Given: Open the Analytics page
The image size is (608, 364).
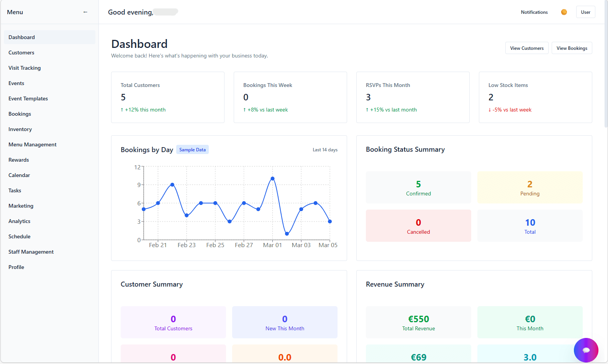Looking at the screenshot, I should pos(19,221).
